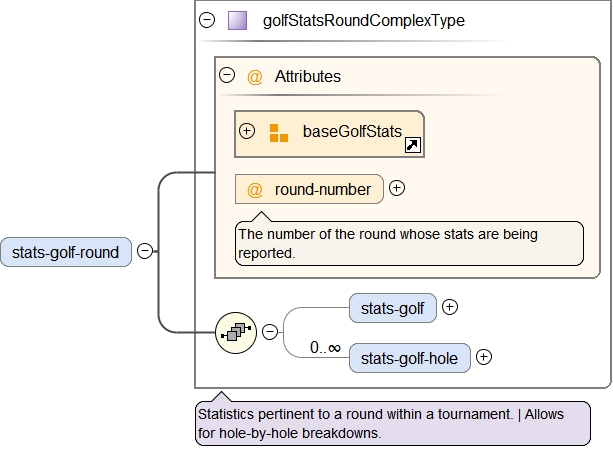The image size is (613, 449).
Task: Collapse the Attributes group
Action: [x=227, y=76]
